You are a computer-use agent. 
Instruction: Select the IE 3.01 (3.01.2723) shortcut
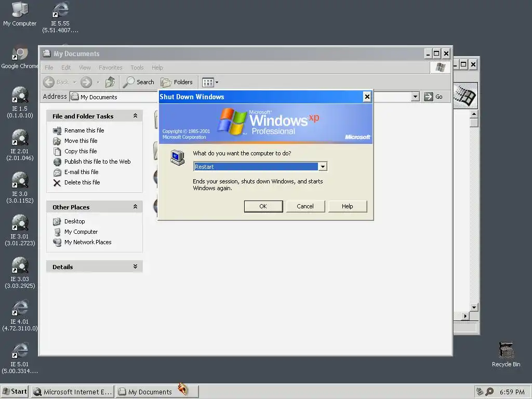click(20, 230)
